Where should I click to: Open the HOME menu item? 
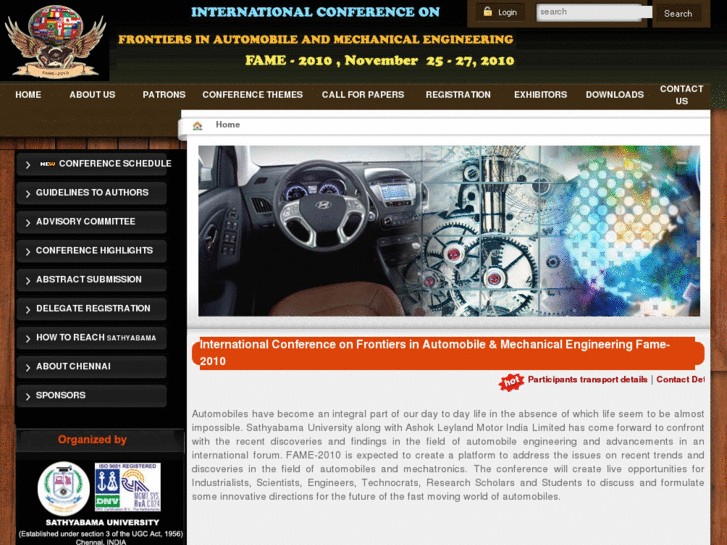(28, 95)
